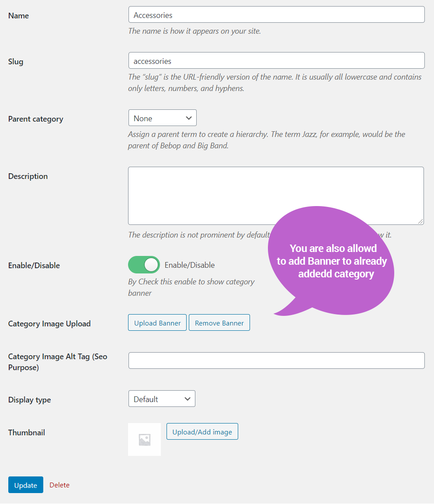Click the Thumbnail field label
This screenshot has height=504, width=434.
(x=27, y=433)
